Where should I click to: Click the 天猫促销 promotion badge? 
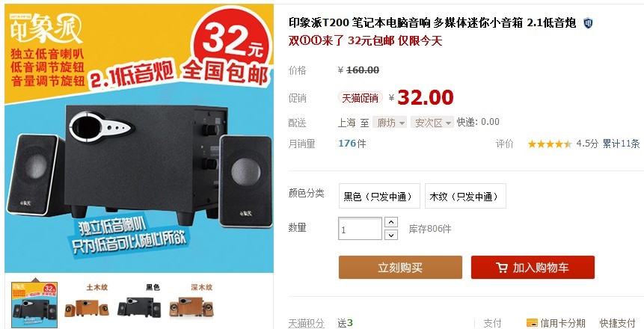point(361,98)
